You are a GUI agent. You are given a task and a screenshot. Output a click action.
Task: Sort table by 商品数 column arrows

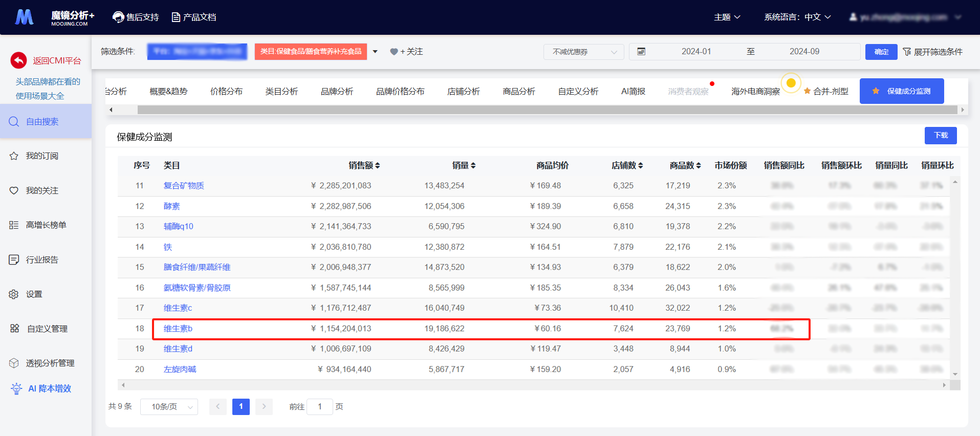tap(699, 165)
